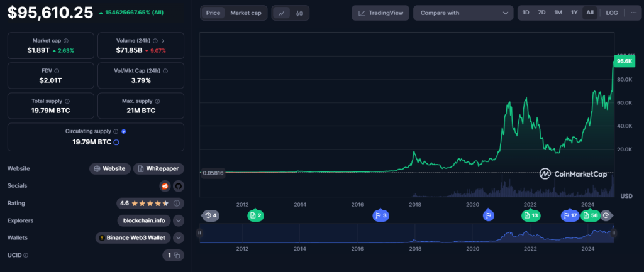Click the 4.6 star rating
This screenshot has width=644, height=272.
coord(144,203)
